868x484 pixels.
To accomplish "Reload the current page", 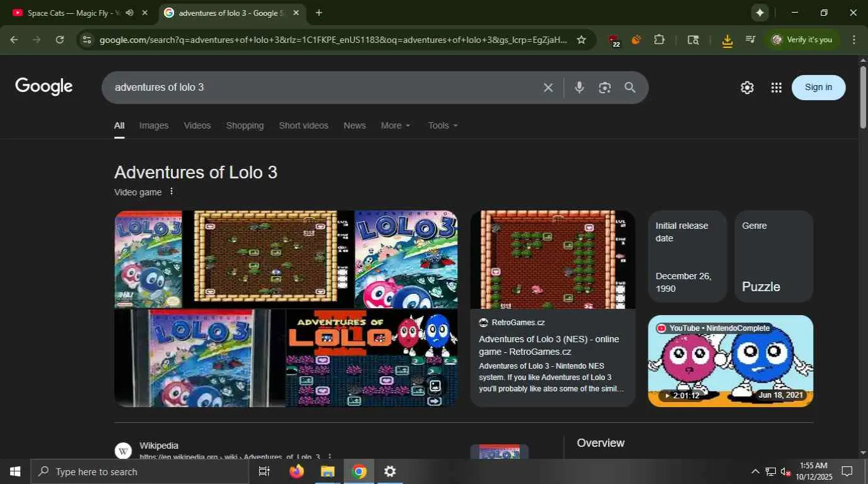I will point(59,40).
